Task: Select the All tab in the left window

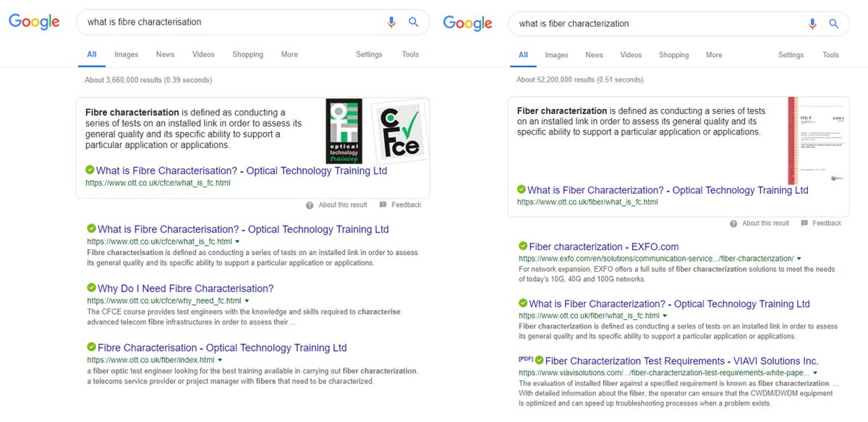Action: point(92,54)
